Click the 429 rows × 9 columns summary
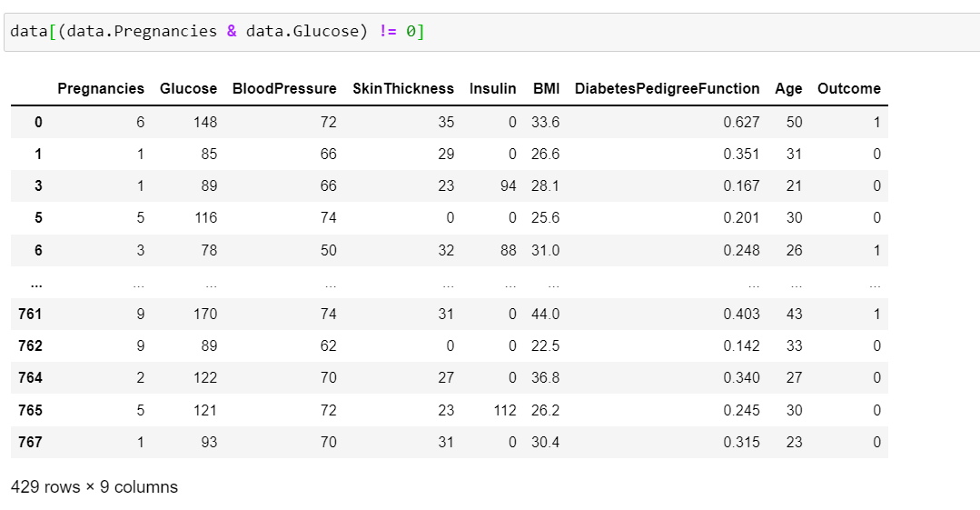This screenshot has width=980, height=510. tap(94, 487)
